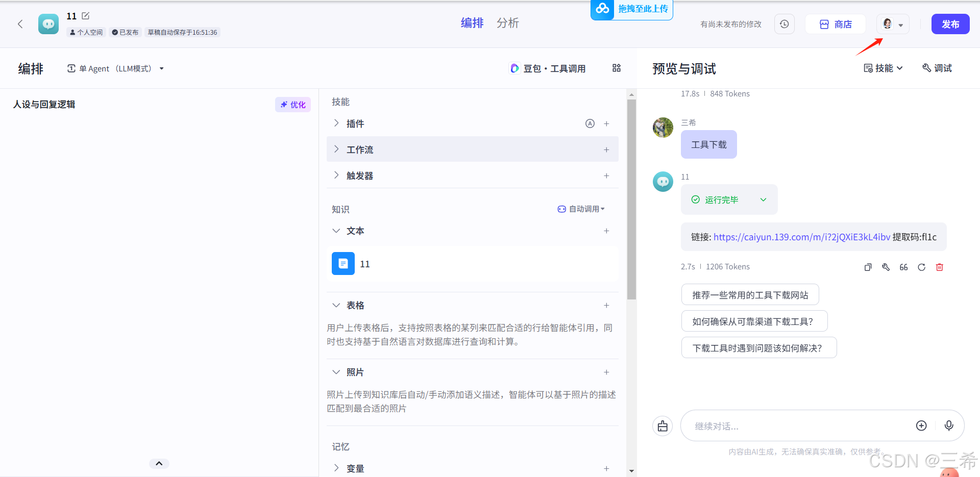Expand the 工作流 section

coord(336,149)
